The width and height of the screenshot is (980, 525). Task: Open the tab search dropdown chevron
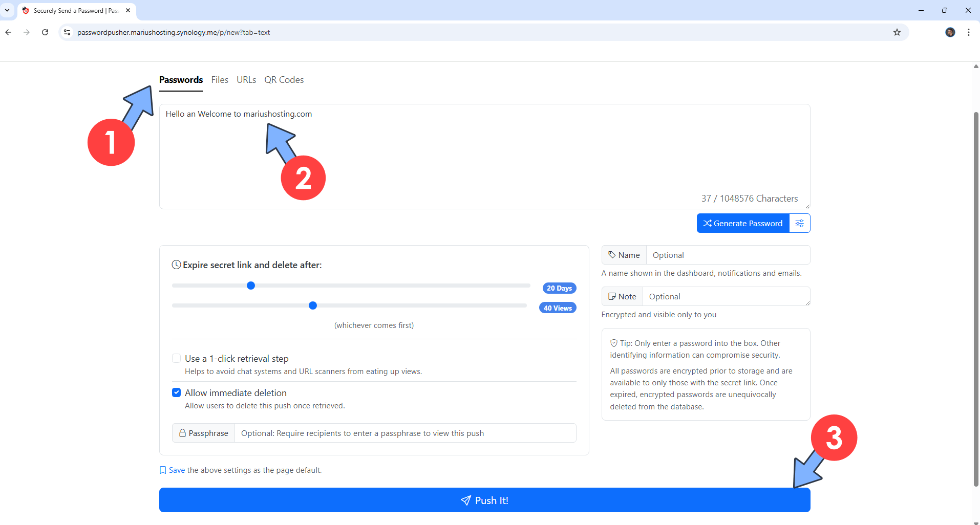[x=7, y=10]
